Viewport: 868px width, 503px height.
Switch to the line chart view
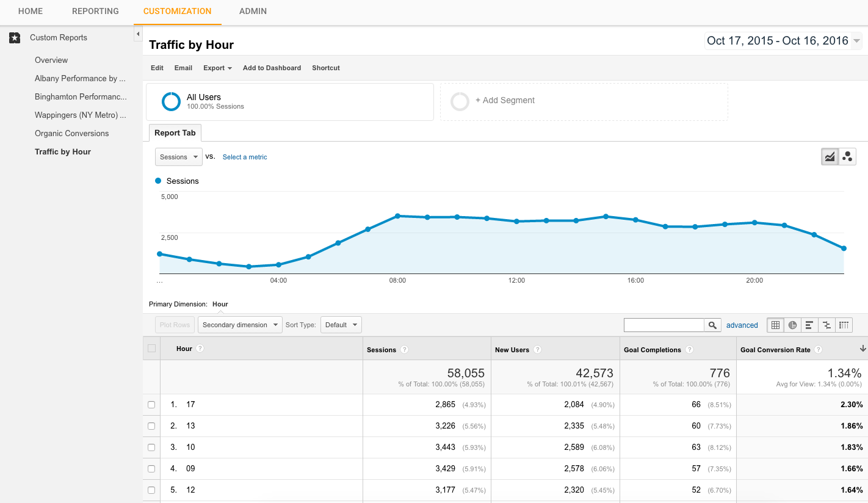[x=830, y=157]
